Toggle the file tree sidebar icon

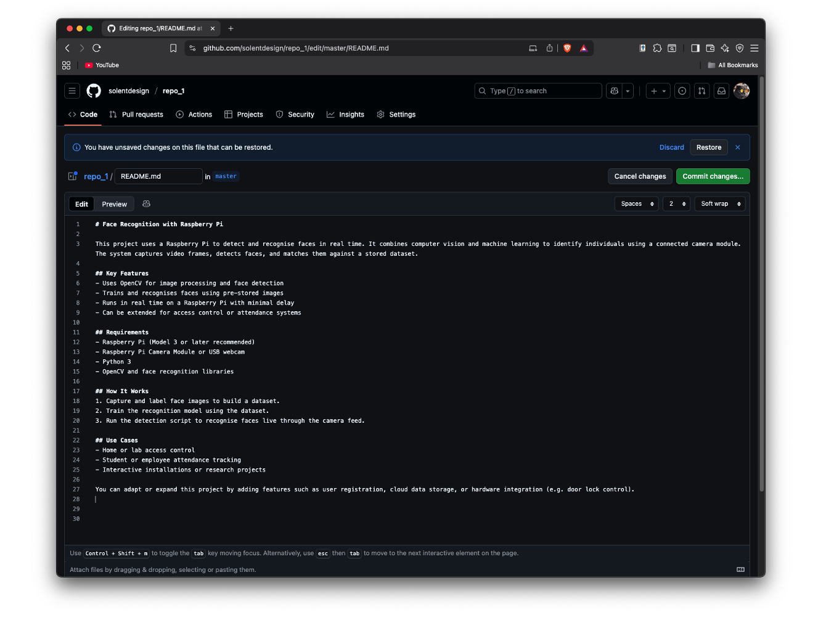pos(72,176)
